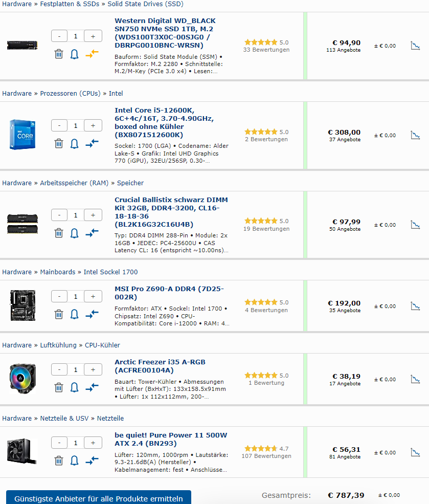Screen dimensions: 429x504
Task: Increase quantity of be quiet! Pure Power 11
Action: point(93,443)
